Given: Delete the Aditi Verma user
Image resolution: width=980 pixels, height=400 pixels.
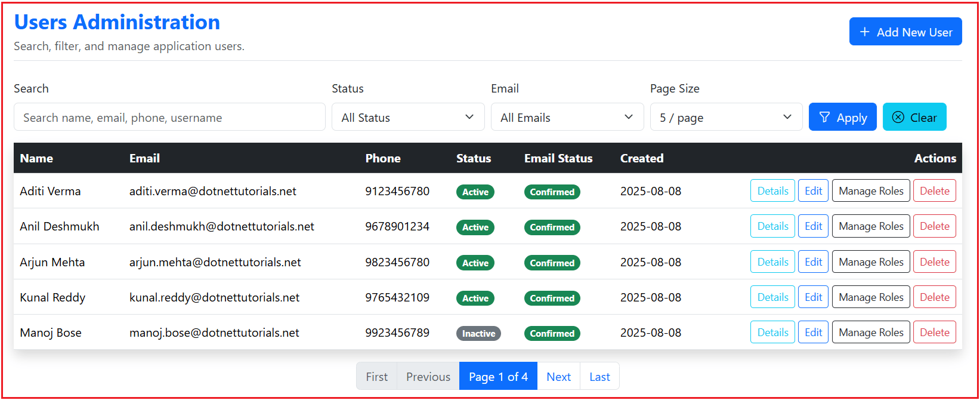Looking at the screenshot, I should click(x=934, y=191).
